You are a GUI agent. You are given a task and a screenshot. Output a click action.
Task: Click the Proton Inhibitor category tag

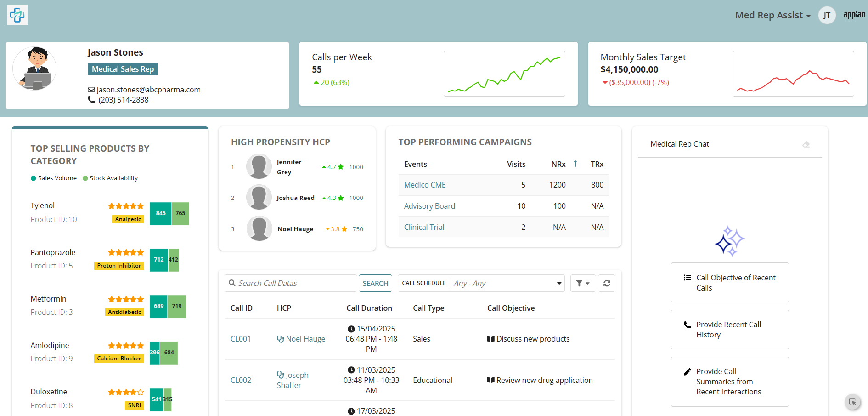pyautogui.click(x=119, y=266)
